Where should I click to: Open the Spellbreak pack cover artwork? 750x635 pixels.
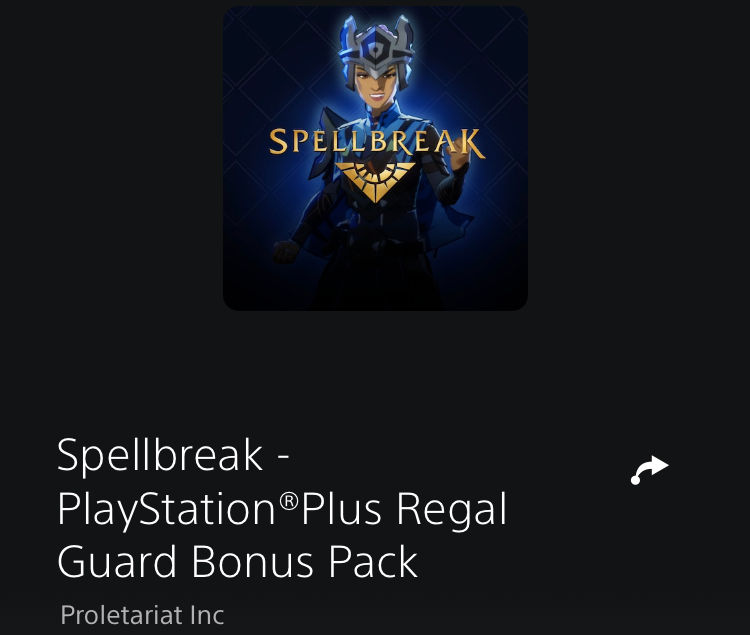pyautogui.click(x=375, y=158)
